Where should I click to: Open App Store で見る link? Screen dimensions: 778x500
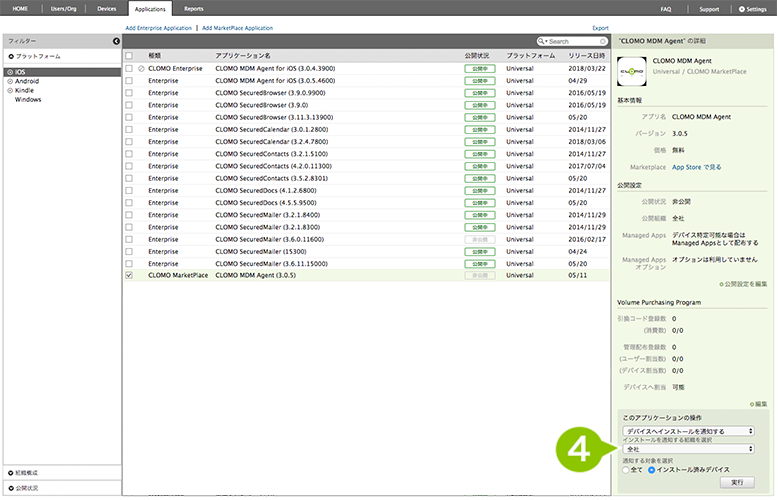(697, 168)
